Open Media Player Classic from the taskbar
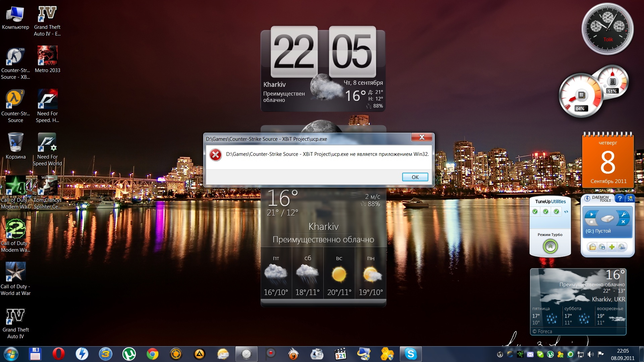Image resolution: width=644 pixels, height=362 pixels. (x=340, y=354)
